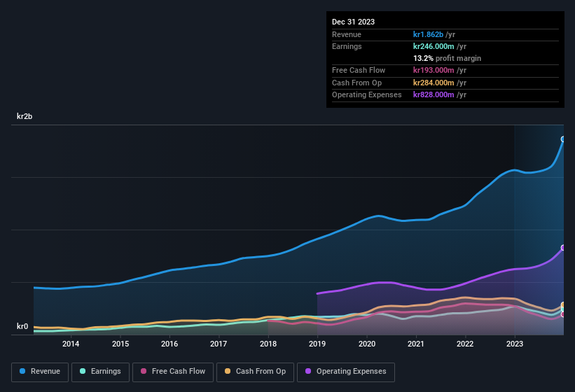Select the 2020 x-axis label
Image resolution: width=575 pixels, height=392 pixels.
(367, 344)
